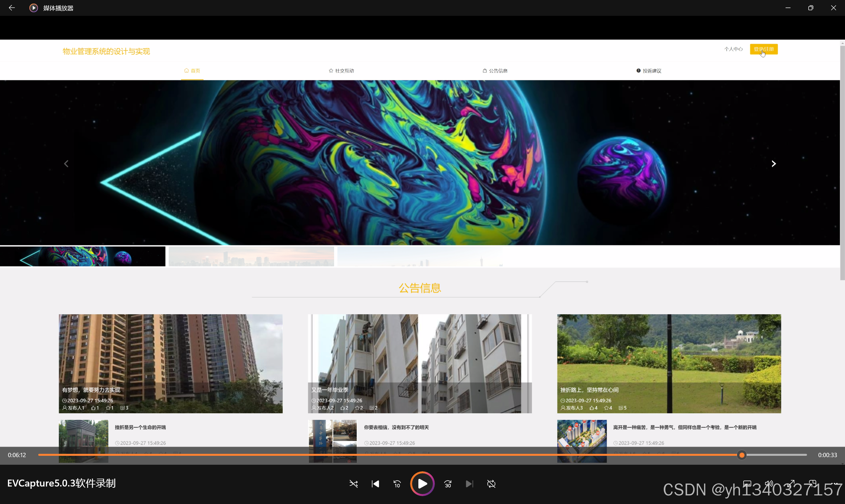Select the city skyline carousel thumbnail
845x504 pixels.
click(251, 256)
